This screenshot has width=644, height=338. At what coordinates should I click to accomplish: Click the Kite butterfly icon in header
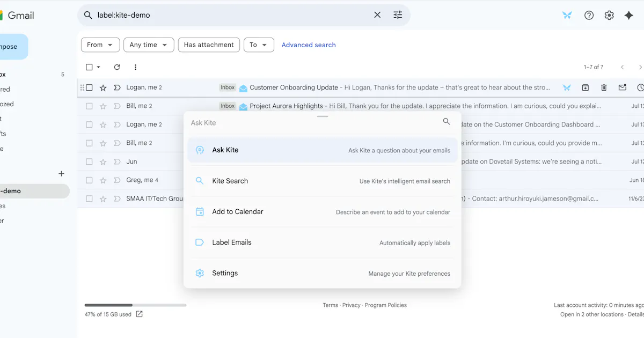pos(567,16)
